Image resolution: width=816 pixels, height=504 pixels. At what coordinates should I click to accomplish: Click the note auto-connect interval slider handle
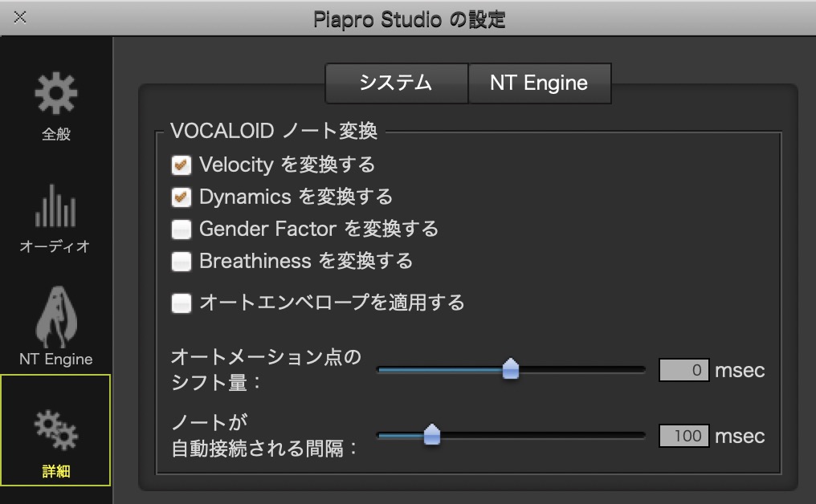point(432,435)
